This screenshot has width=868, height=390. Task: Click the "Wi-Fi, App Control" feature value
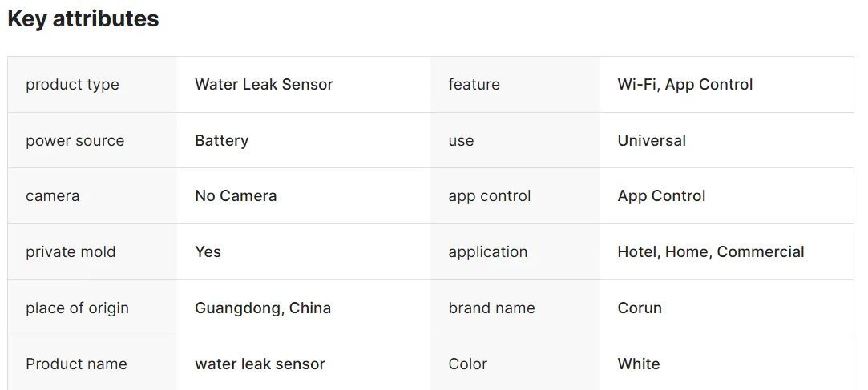click(685, 85)
